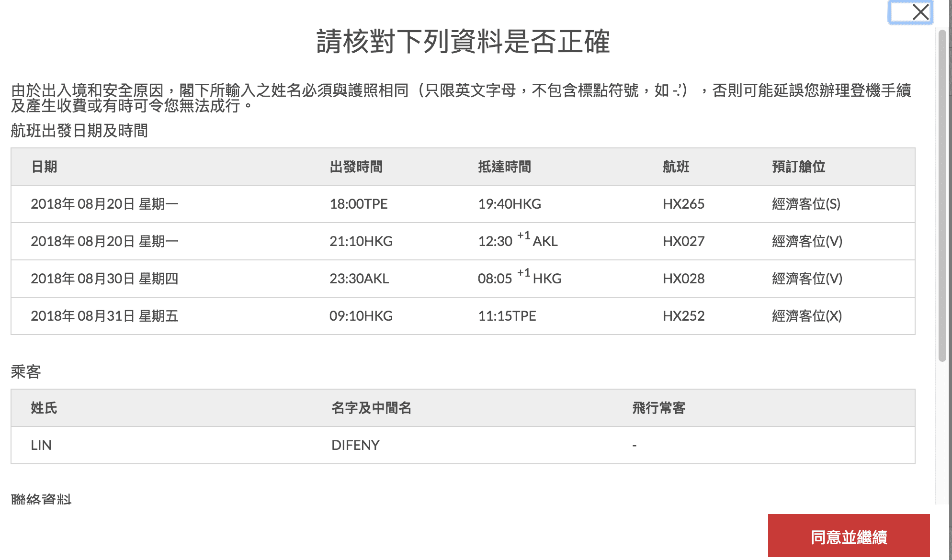Click the 同意並繼續 button

tap(849, 537)
